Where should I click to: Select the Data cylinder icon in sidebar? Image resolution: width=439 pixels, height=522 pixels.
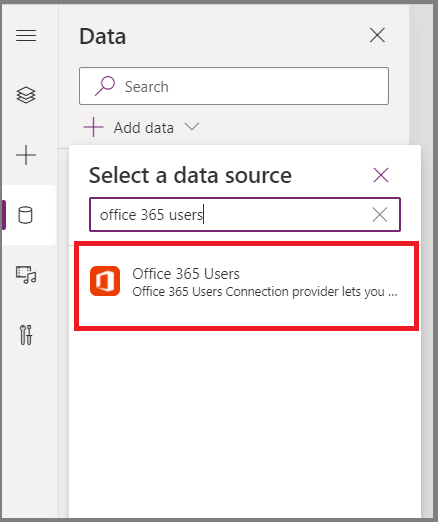(x=25, y=215)
